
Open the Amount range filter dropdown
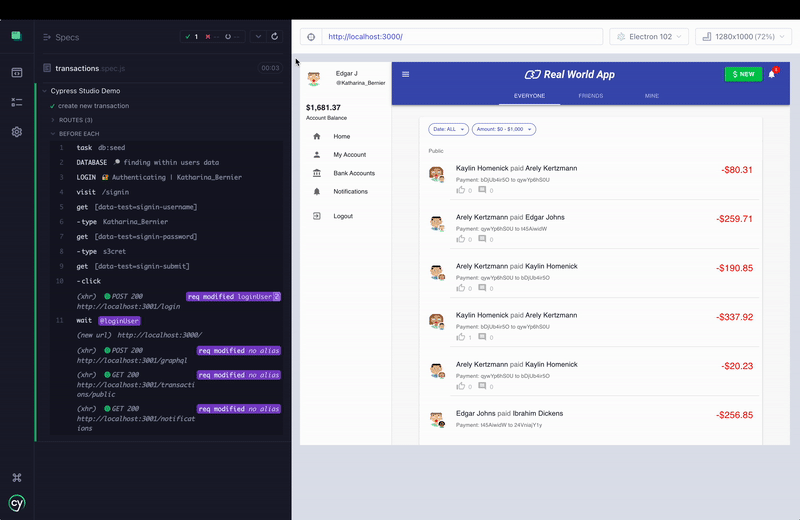505,129
